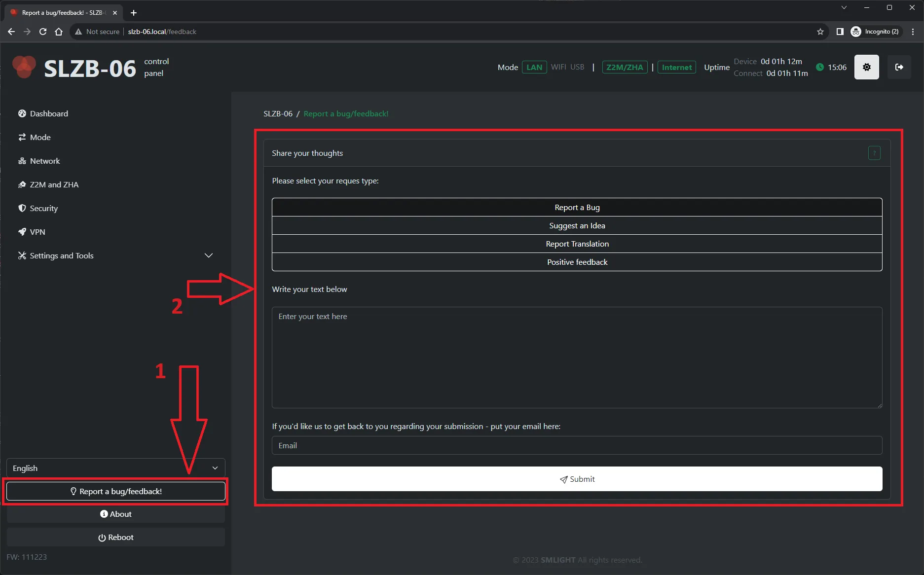Open Dashboard in sidebar
Screen dimensions: 924x575
49,113
